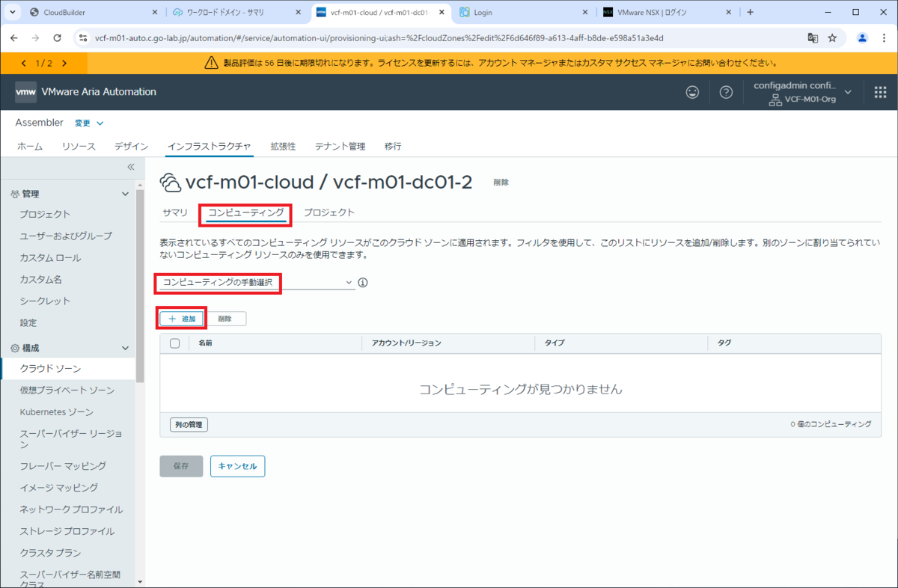The width and height of the screenshot is (898, 588).
Task: Select all rows checkbox in table header
Action: coord(175,343)
